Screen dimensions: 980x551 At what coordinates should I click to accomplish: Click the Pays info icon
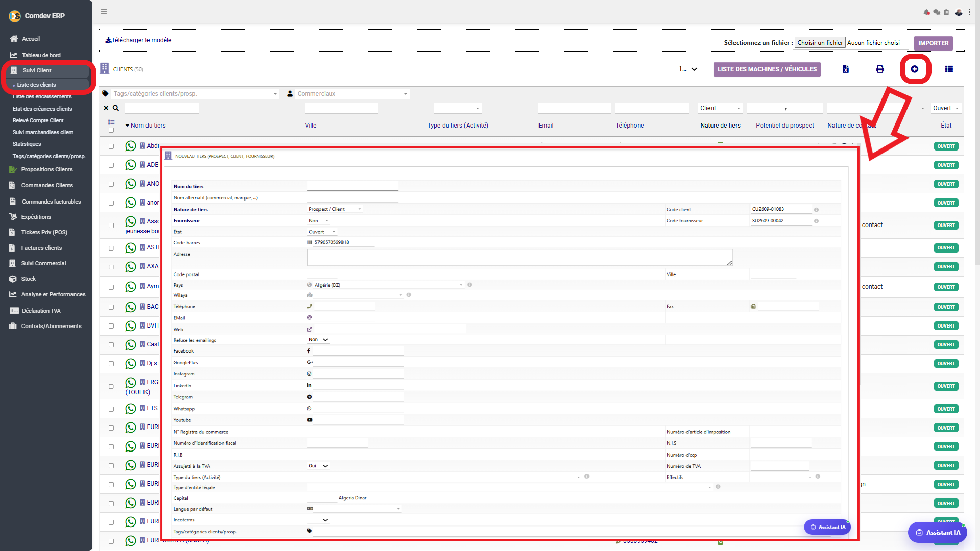[469, 285]
